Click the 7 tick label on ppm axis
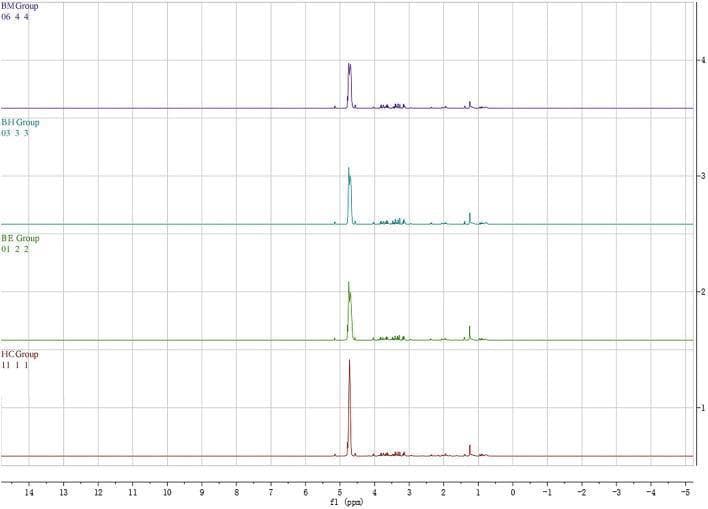The width and height of the screenshot is (708, 509). pyautogui.click(x=271, y=492)
